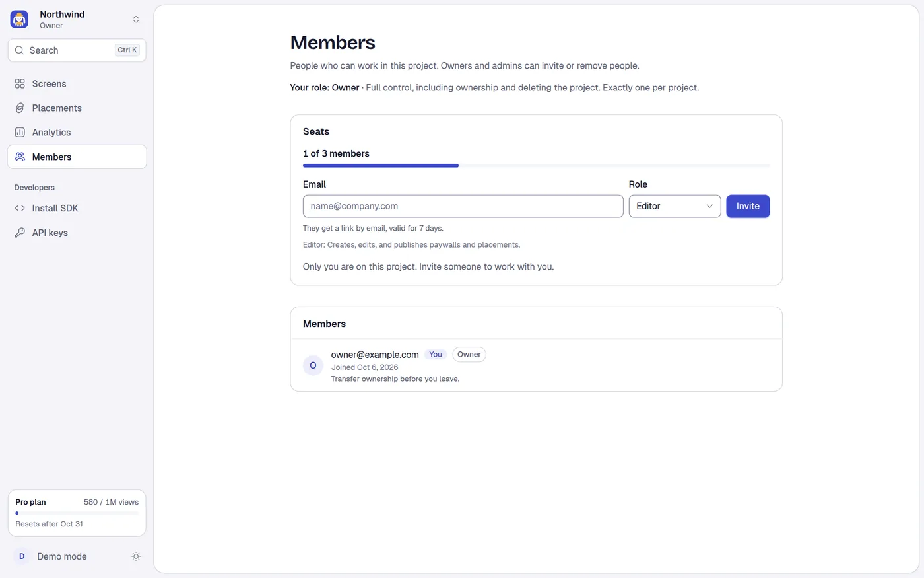Open Install SDK page
This screenshot has width=924, height=578.
click(x=77, y=208)
